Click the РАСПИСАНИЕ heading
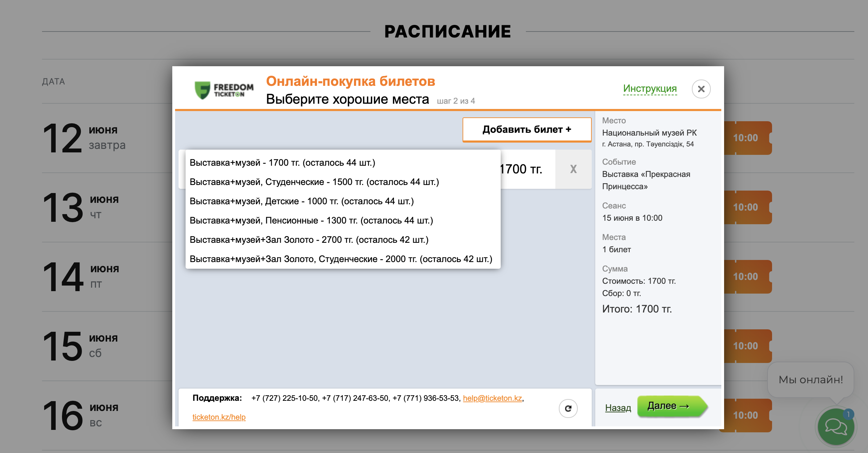This screenshot has height=453, width=868. [x=447, y=32]
